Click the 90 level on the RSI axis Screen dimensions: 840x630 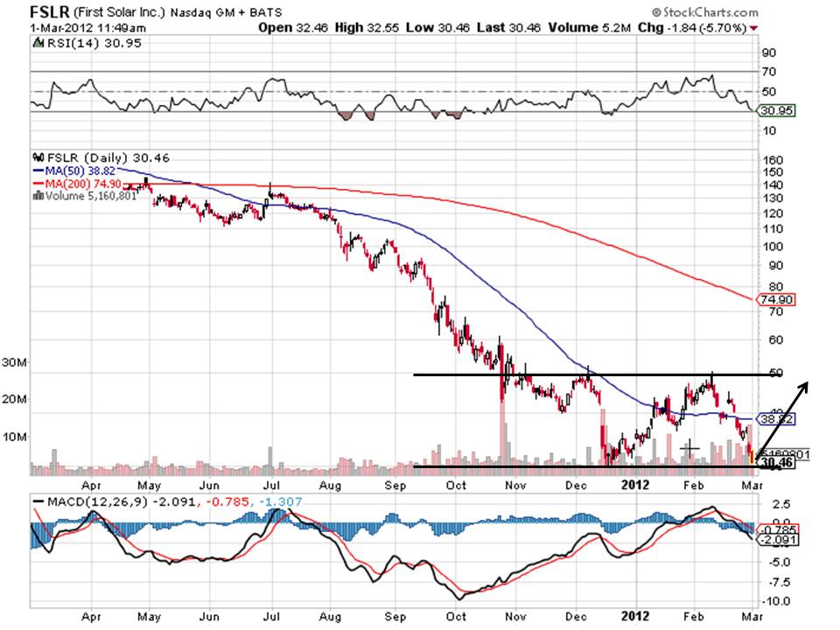[769, 52]
